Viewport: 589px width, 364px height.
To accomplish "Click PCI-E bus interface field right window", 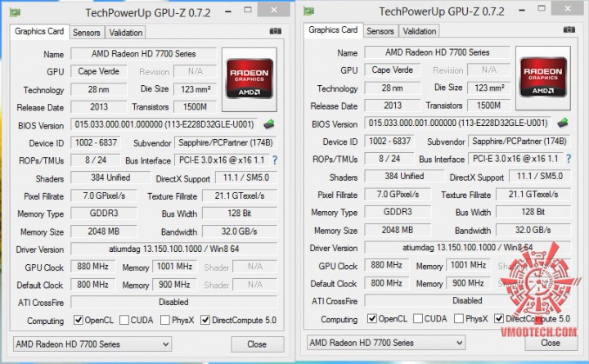I will [515, 159].
